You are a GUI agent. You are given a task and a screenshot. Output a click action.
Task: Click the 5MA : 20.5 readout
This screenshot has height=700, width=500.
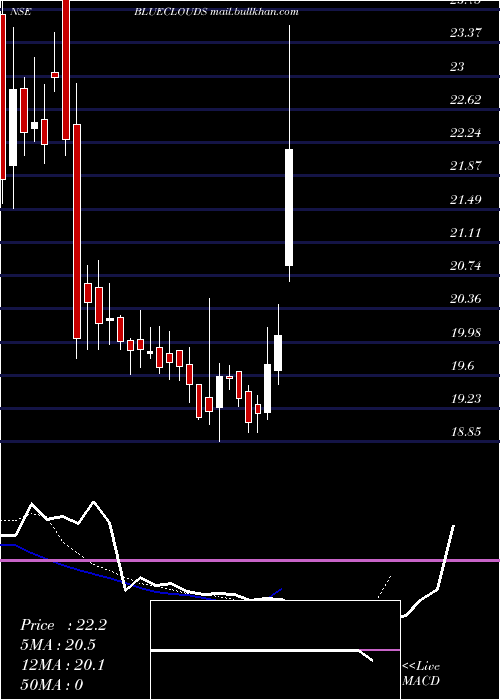[x=58, y=645]
